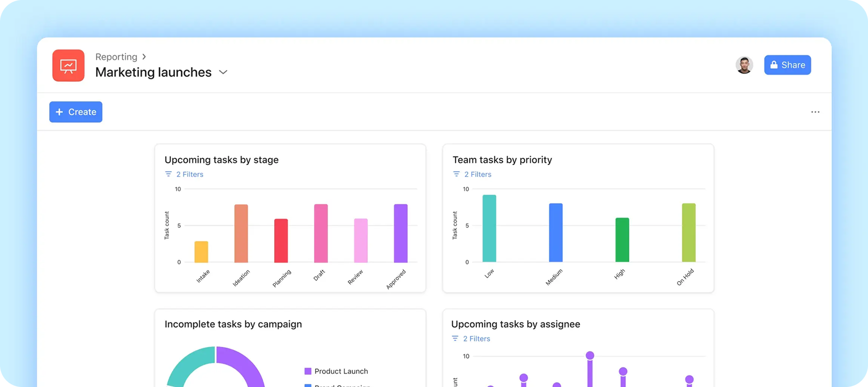Click the purple Product Launch legend swatch
This screenshot has width=868, height=387.
click(x=308, y=371)
